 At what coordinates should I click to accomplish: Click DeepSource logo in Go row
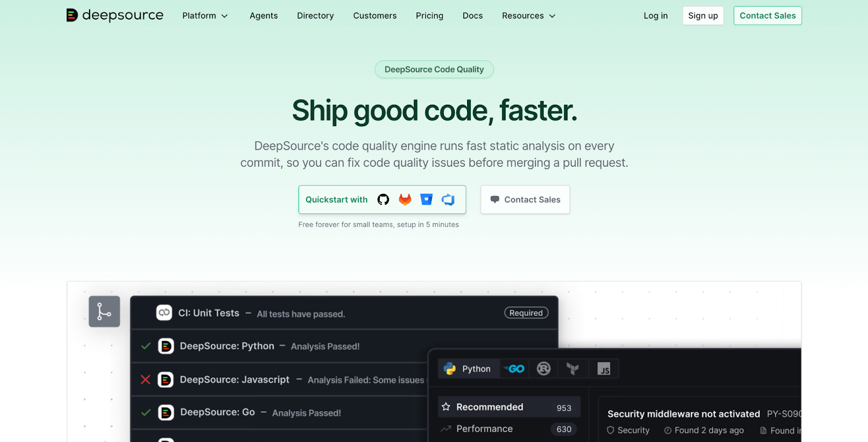[166, 413]
